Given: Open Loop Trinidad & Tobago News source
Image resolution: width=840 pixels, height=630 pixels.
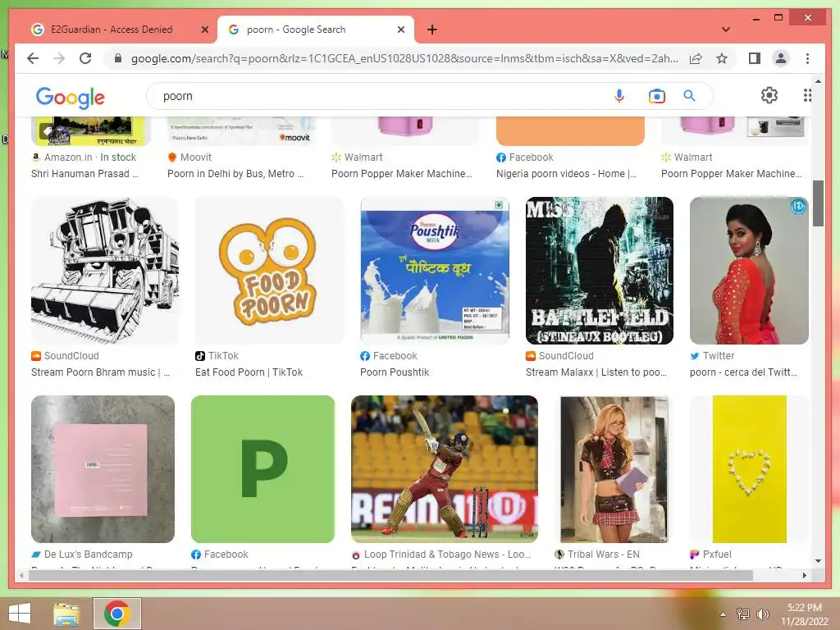Looking at the screenshot, I should click(x=441, y=554).
